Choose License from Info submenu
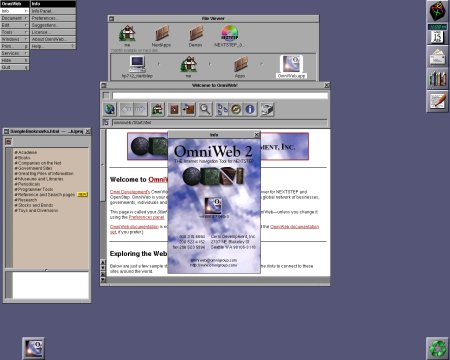Viewport: 450px width, 360px height. tap(53, 32)
